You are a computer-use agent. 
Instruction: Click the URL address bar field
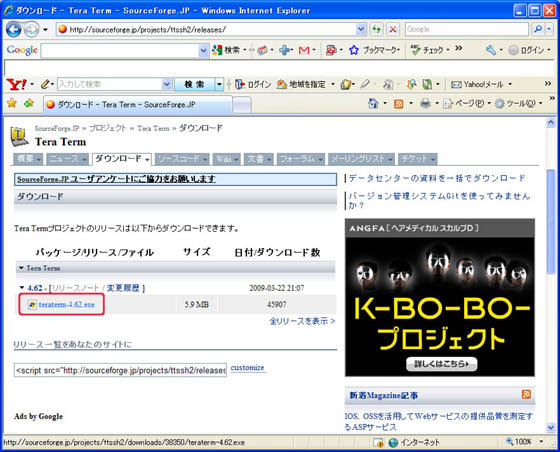pyautogui.click(x=211, y=29)
